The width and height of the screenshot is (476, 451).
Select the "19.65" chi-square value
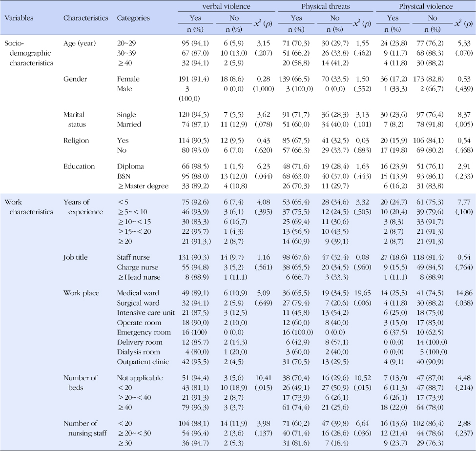click(x=362, y=293)
